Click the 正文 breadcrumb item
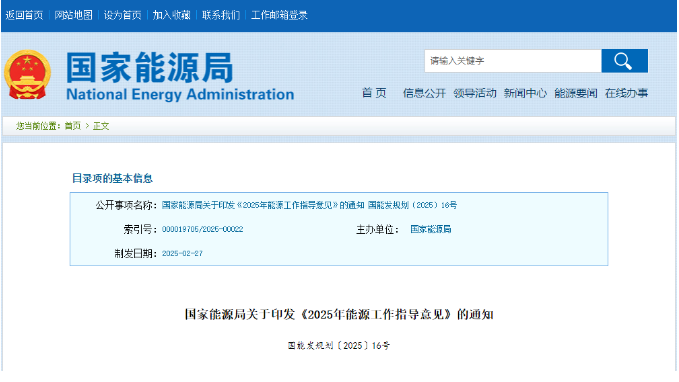The image size is (679, 382). coord(101,126)
